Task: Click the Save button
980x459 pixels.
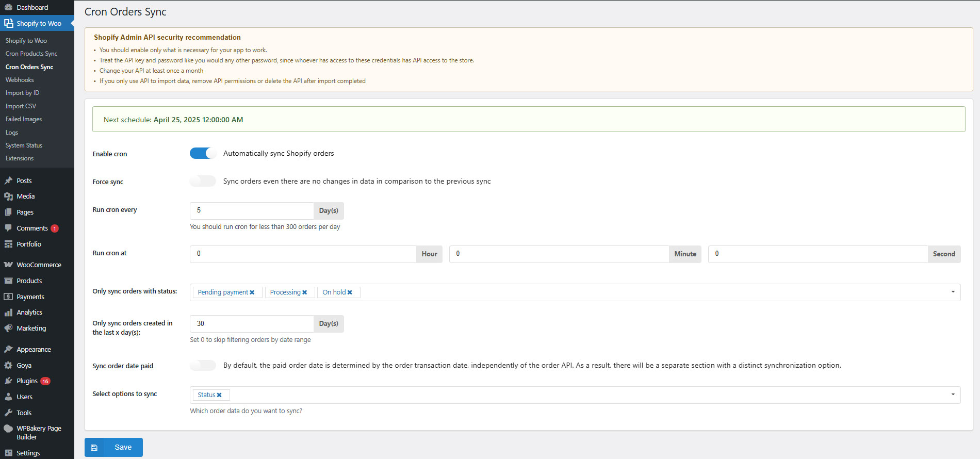Action: [x=113, y=447]
